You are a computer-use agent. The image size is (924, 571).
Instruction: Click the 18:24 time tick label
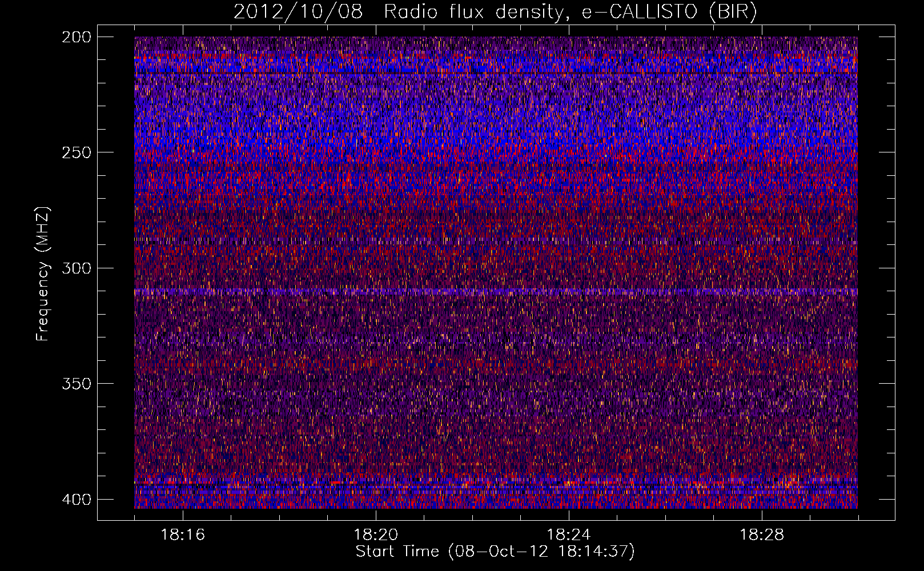[x=569, y=535]
